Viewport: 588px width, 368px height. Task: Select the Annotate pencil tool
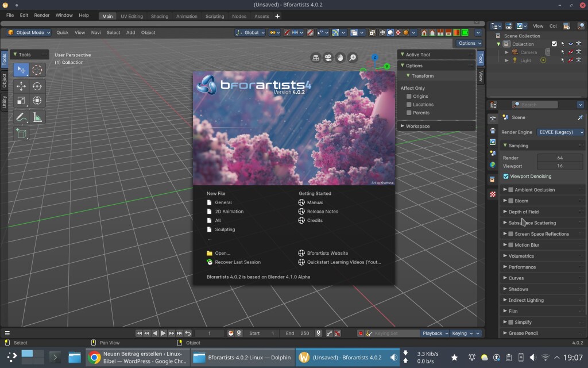point(21,117)
